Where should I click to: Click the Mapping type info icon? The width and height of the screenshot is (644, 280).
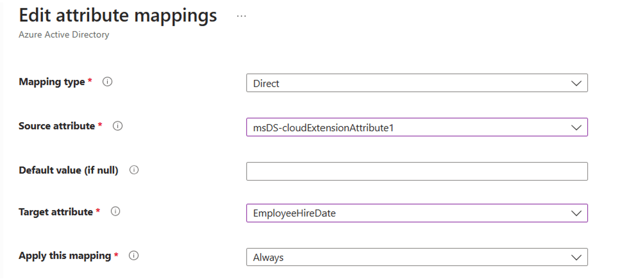(107, 82)
